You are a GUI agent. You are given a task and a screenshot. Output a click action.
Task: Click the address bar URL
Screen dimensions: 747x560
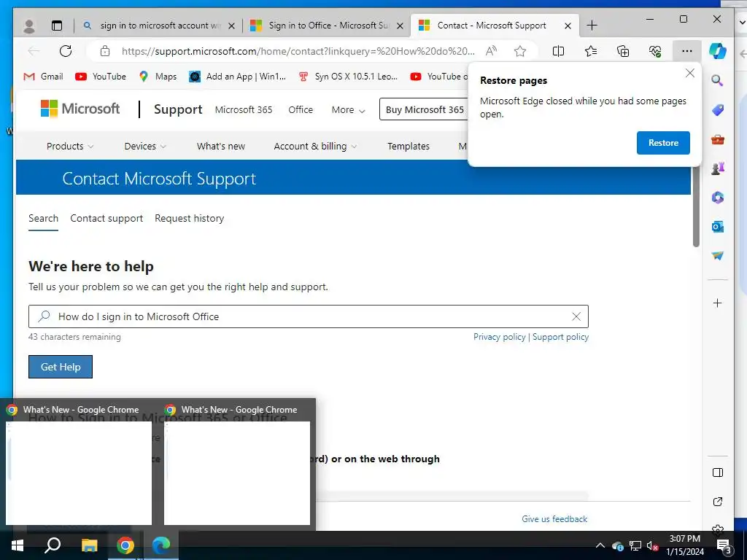click(298, 51)
